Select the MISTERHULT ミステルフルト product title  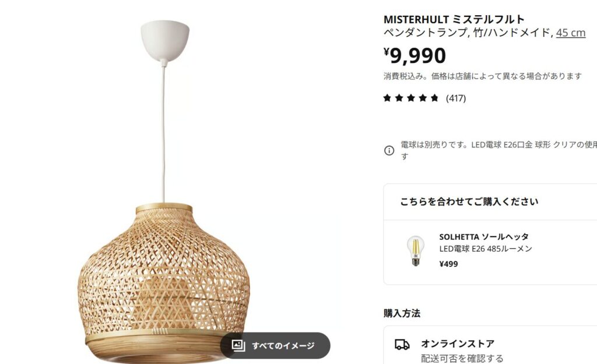pyautogui.click(x=454, y=19)
